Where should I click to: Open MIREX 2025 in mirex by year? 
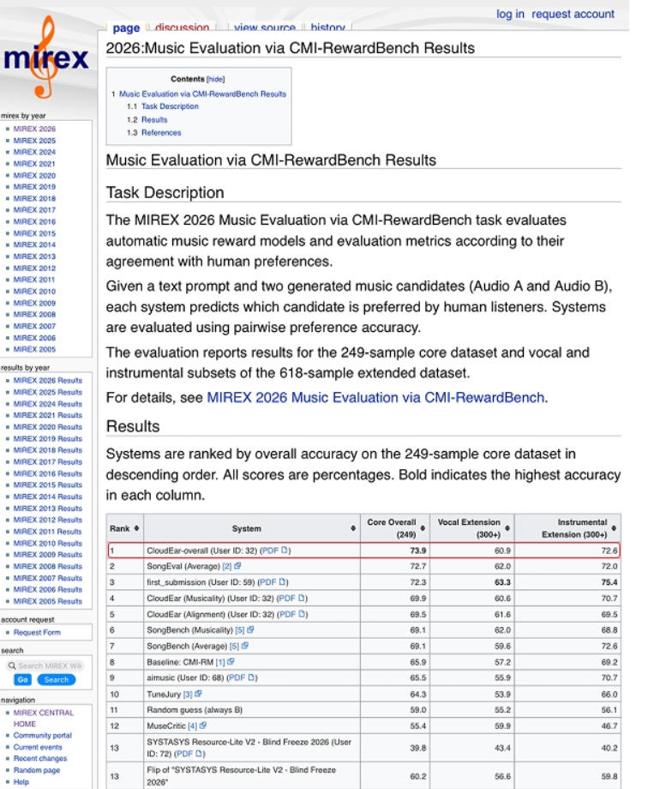[x=34, y=141]
